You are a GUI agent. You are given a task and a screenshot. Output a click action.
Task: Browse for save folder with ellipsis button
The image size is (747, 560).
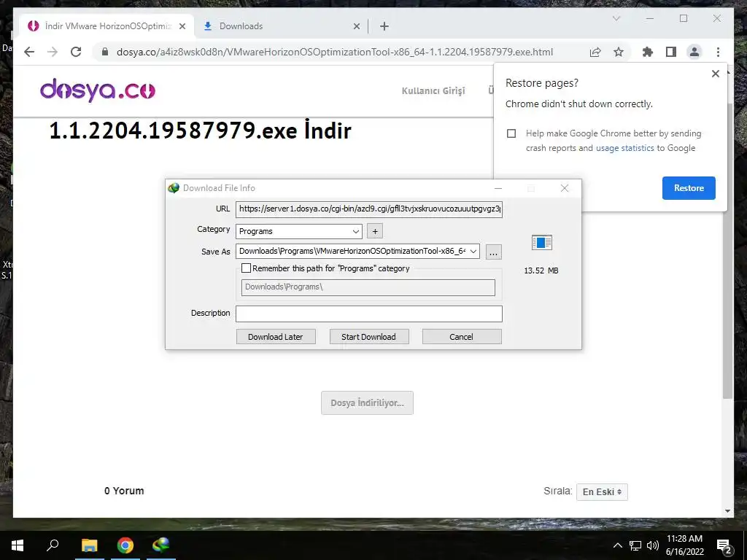coord(494,252)
